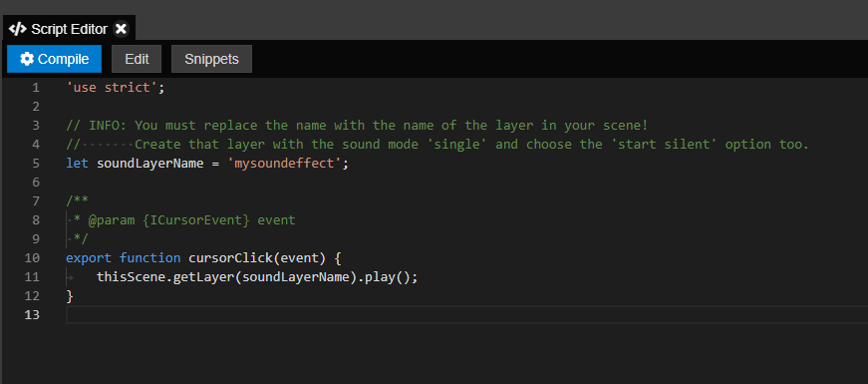868x384 pixels.
Task: Open the Snippets menu
Action: (211, 59)
